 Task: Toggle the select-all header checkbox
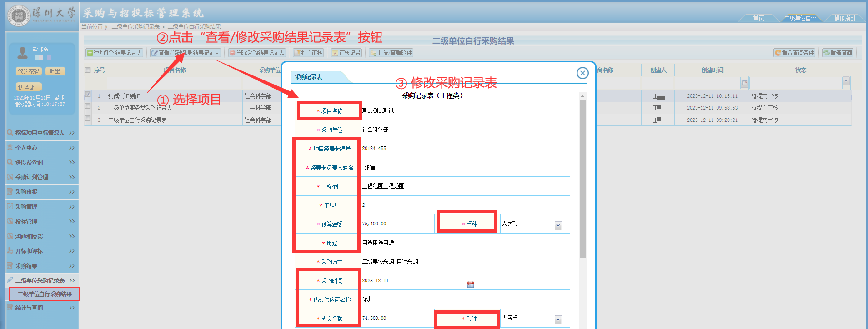(x=88, y=70)
